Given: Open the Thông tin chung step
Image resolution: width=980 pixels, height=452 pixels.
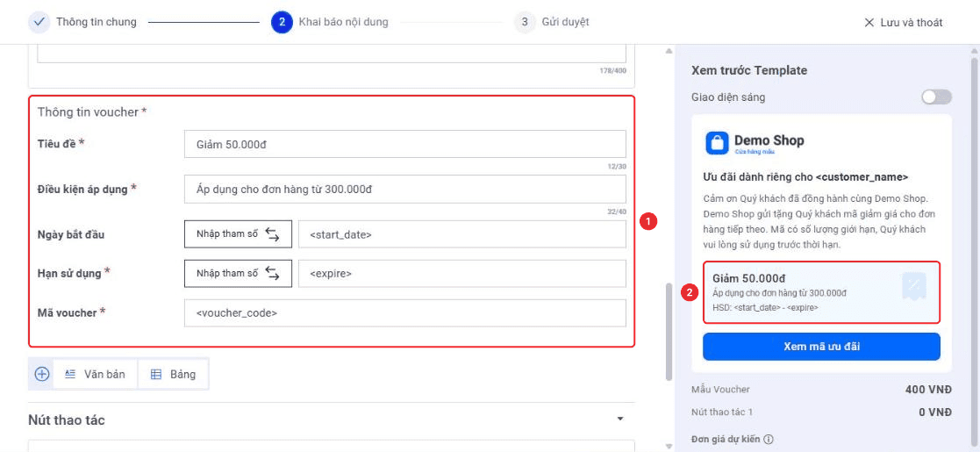Looking at the screenshot, I should (x=97, y=22).
